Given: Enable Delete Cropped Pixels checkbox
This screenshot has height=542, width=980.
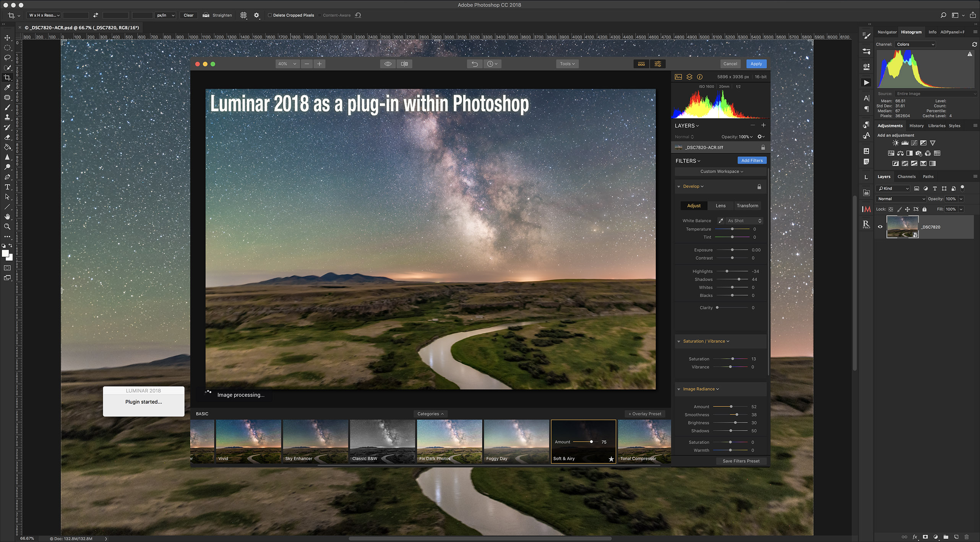Looking at the screenshot, I should (270, 15).
